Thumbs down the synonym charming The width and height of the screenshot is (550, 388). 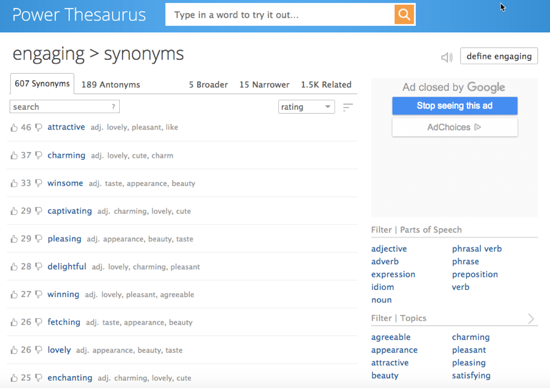tap(39, 155)
